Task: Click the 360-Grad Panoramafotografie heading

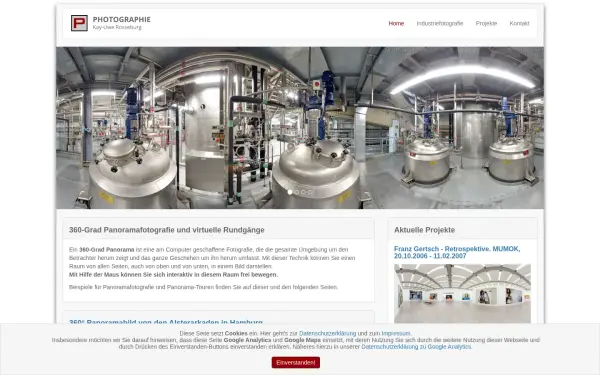Action: [x=166, y=230]
